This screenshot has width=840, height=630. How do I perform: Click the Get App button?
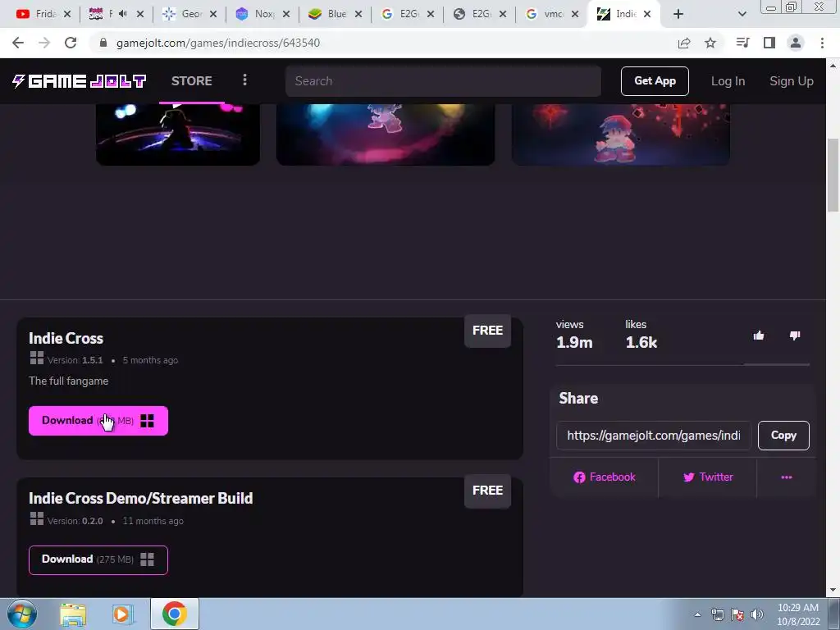(x=655, y=81)
